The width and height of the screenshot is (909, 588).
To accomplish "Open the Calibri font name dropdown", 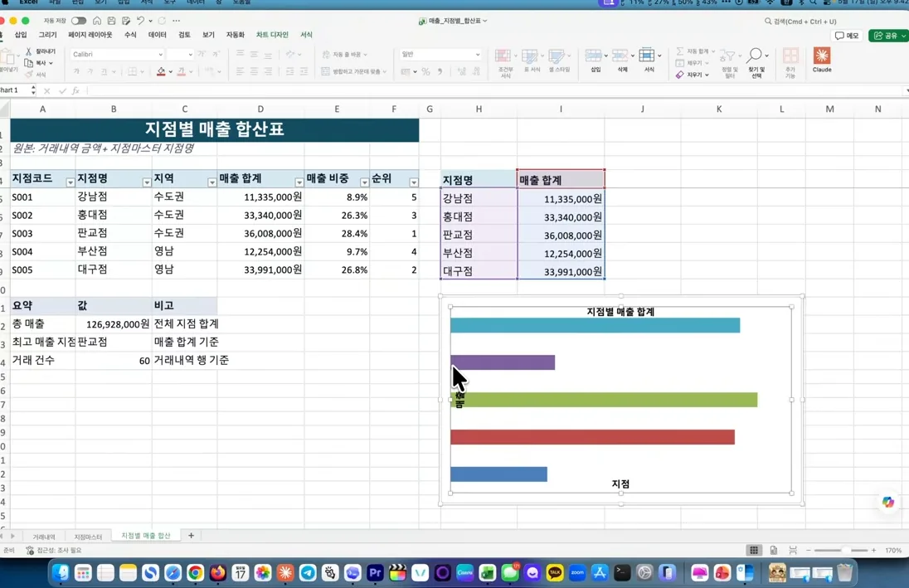I will pyautogui.click(x=160, y=55).
